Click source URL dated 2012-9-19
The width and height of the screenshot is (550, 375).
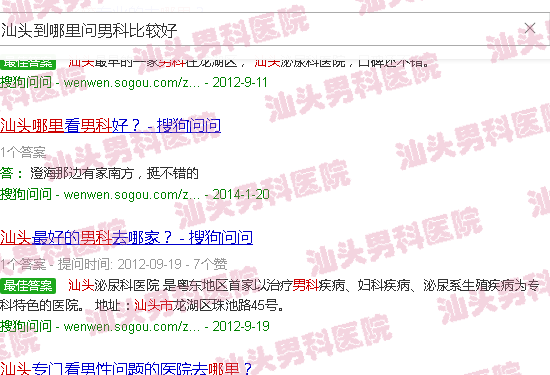[x=135, y=326]
